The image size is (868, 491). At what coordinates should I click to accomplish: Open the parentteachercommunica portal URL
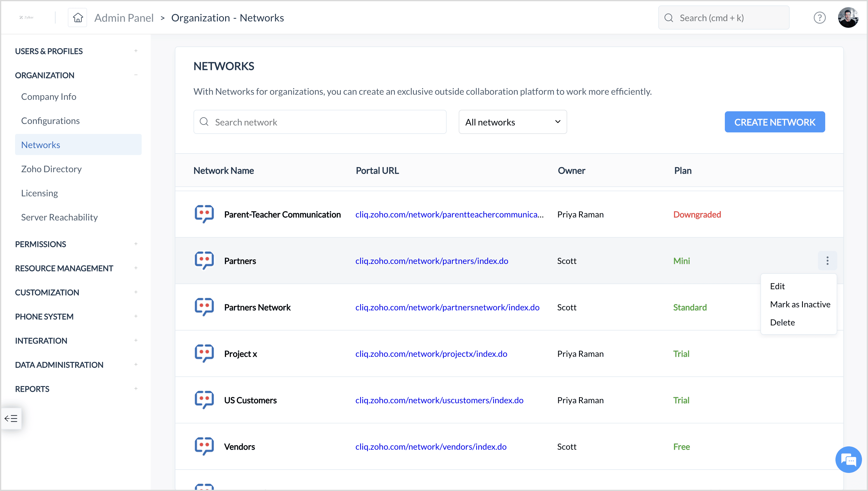tap(449, 214)
